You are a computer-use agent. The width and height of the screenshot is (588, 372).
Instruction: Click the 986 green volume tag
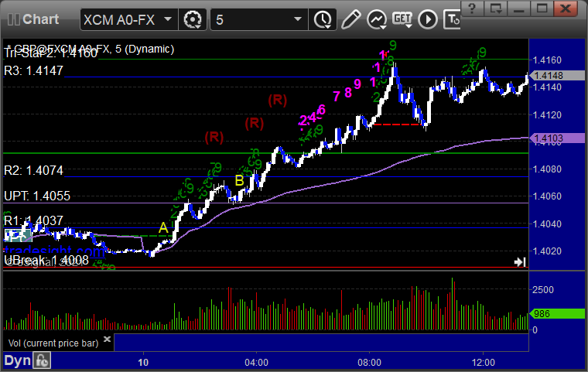pos(557,313)
